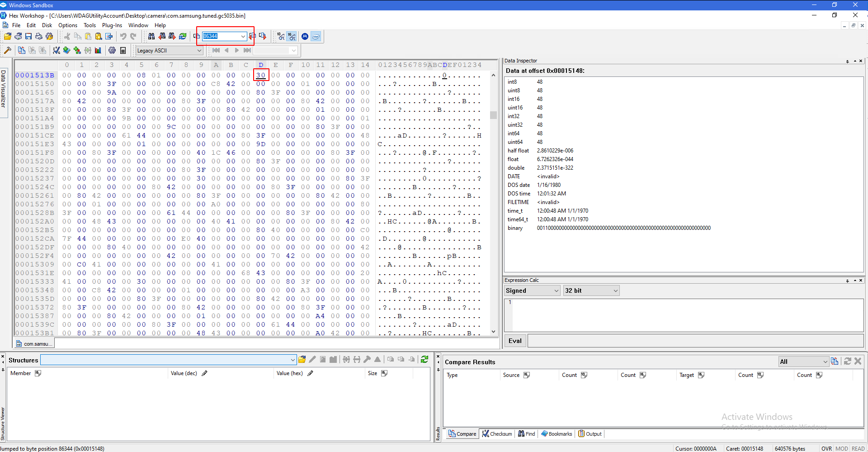Open the Edit menu
The height and width of the screenshot is (452, 868).
point(31,25)
